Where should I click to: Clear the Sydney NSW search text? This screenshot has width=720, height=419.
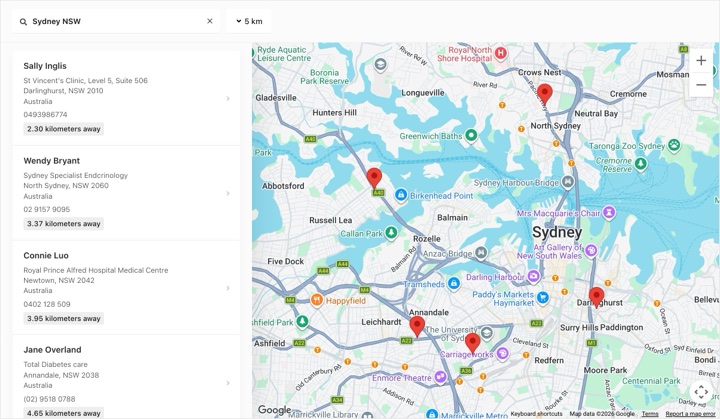tap(210, 21)
